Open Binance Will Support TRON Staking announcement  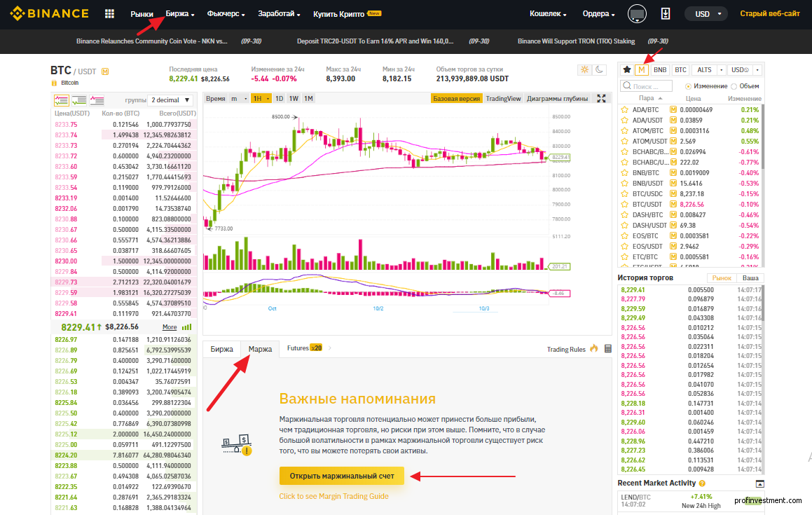pos(576,41)
